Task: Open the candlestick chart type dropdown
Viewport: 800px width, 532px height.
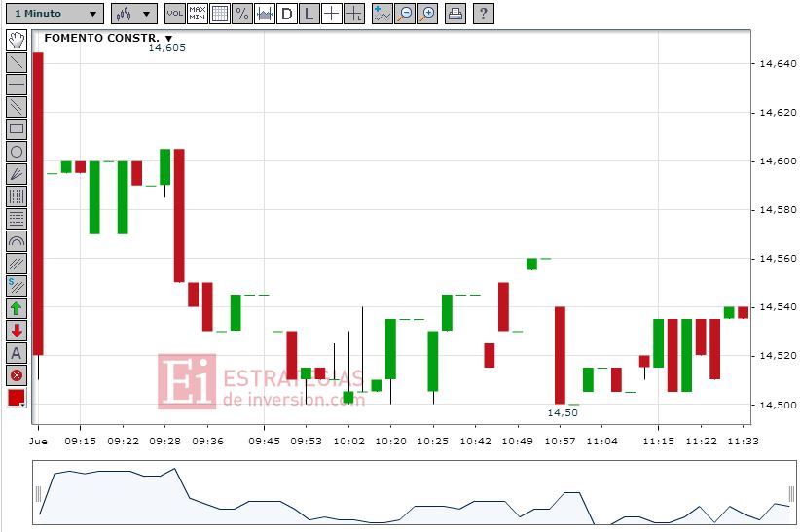Action: tap(133, 14)
